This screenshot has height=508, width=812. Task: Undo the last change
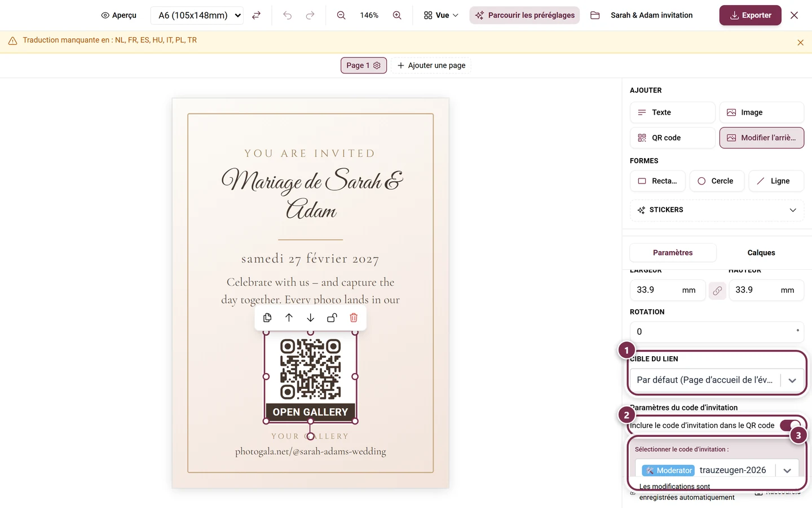point(288,15)
